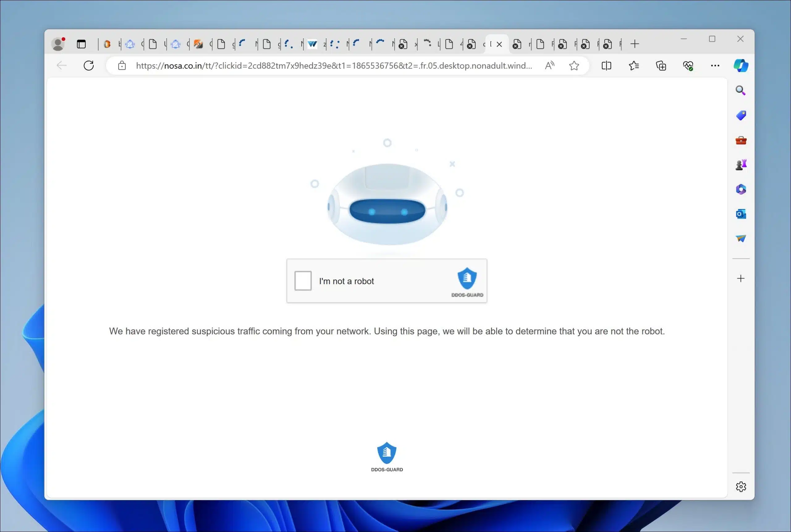Click the DDOS-GUARD shield inside the captcha box
The image size is (791, 532).
467,278
